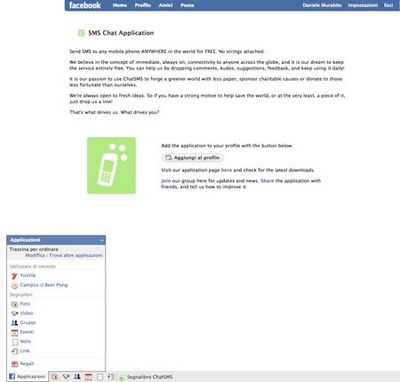This screenshot has width=400, height=382.
Task: Click the 'Utilizzate di recente' heading text
Action: pyautogui.click(x=33, y=266)
